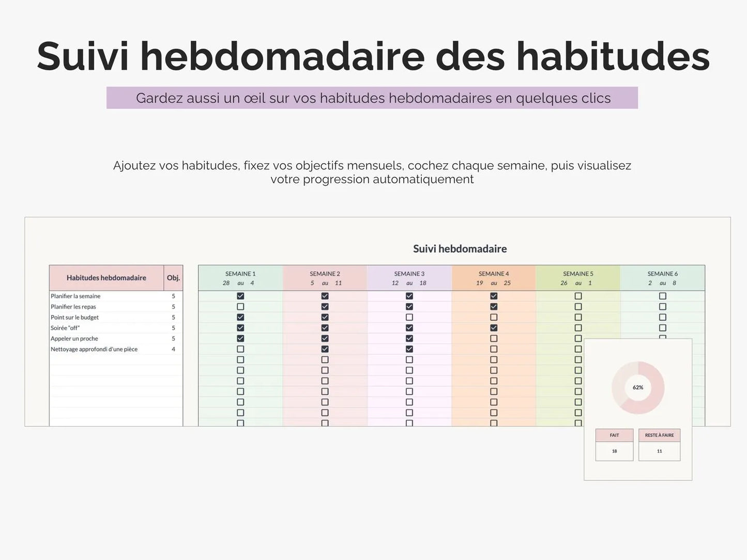This screenshot has height=560, width=747.
Task: Uncheck Planifier la semaine for Semaine 1
Action: click(240, 296)
